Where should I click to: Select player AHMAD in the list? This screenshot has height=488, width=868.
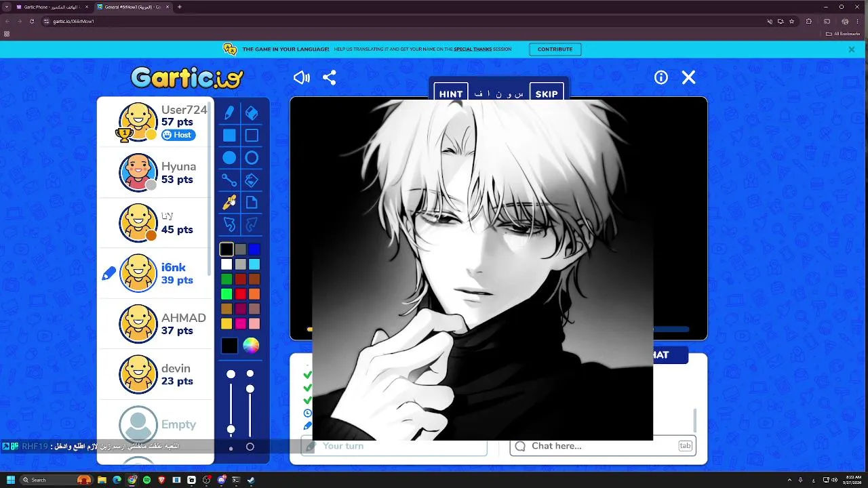(155, 324)
